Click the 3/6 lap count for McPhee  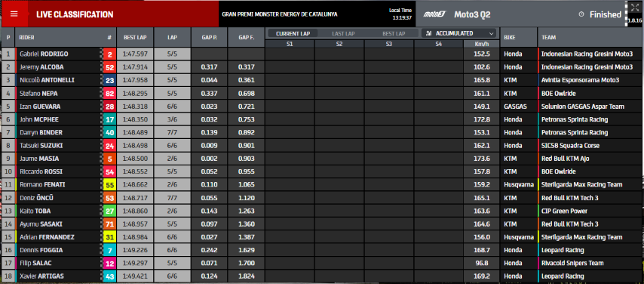tap(173, 120)
